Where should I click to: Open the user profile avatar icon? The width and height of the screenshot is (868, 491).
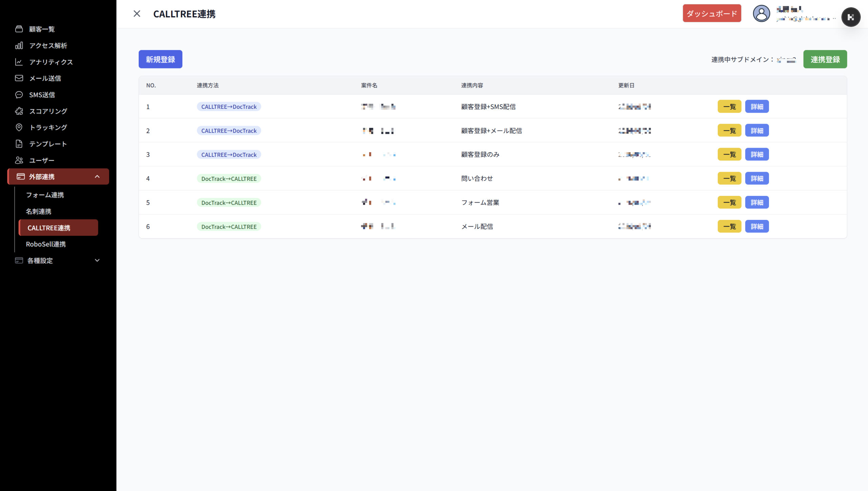tap(762, 14)
